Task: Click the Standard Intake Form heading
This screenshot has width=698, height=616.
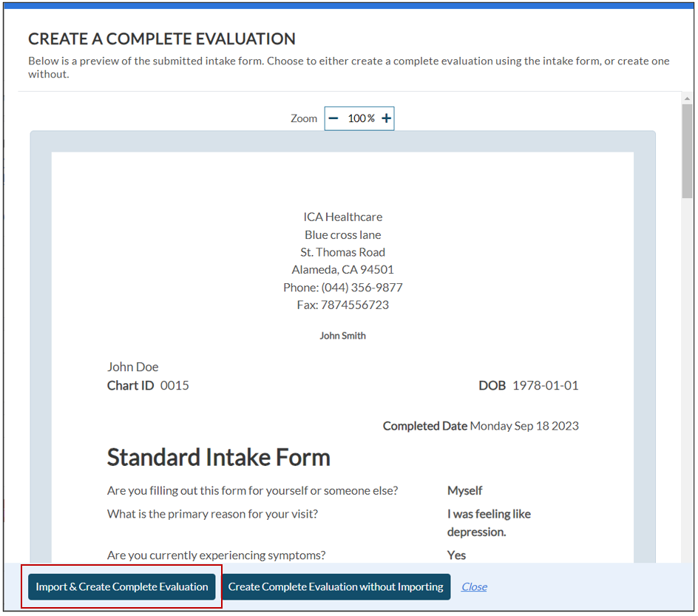Action: pos(218,458)
